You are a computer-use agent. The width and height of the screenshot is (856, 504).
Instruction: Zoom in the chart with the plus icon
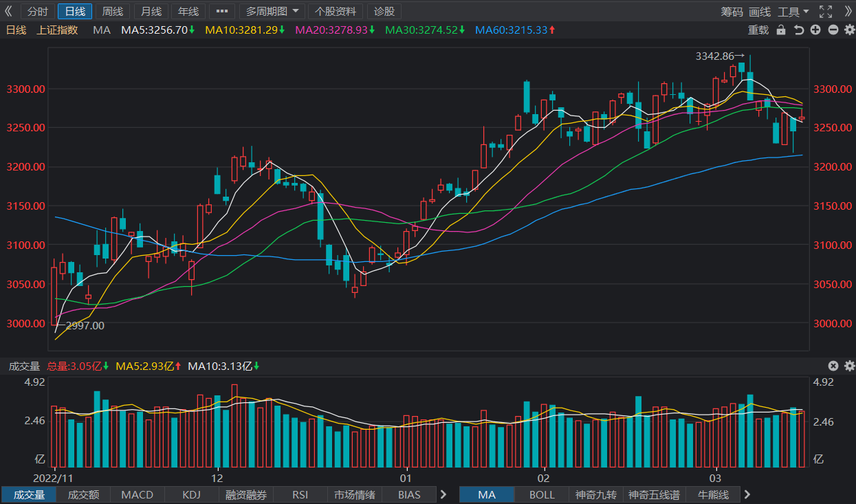pyautogui.click(x=815, y=30)
